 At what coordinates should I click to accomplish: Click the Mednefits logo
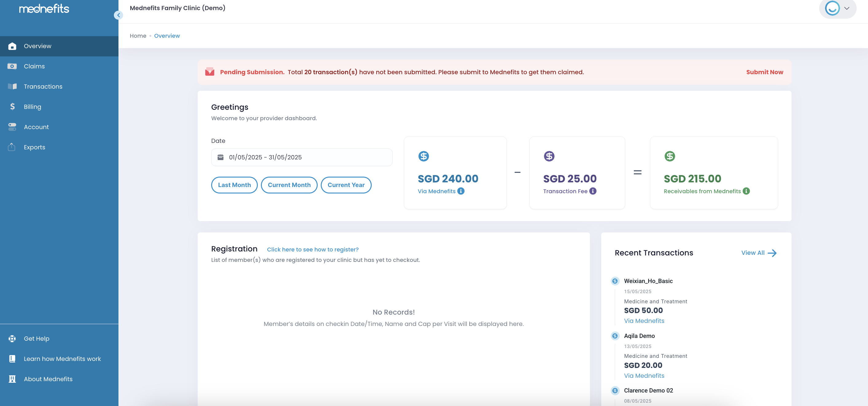(x=44, y=9)
